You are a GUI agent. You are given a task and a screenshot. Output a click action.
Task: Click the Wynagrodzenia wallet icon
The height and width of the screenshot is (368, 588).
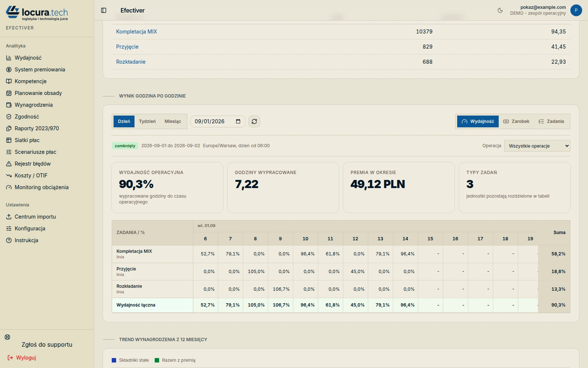click(9, 105)
